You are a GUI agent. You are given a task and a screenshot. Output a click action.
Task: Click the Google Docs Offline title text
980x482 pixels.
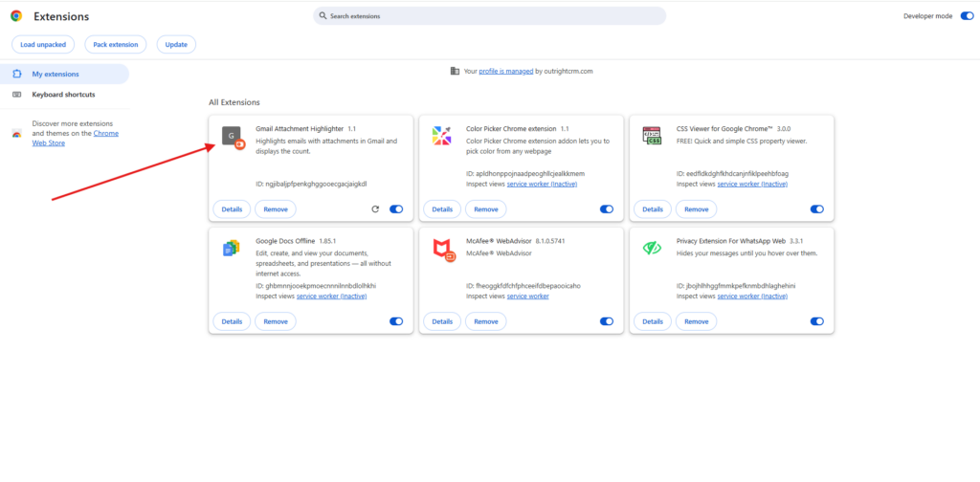coord(285,241)
